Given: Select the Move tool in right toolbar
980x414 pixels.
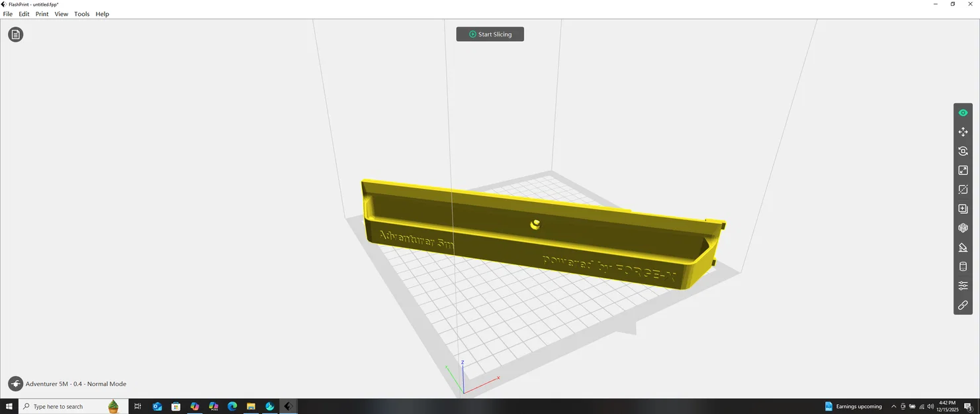Looking at the screenshot, I should pos(963,132).
